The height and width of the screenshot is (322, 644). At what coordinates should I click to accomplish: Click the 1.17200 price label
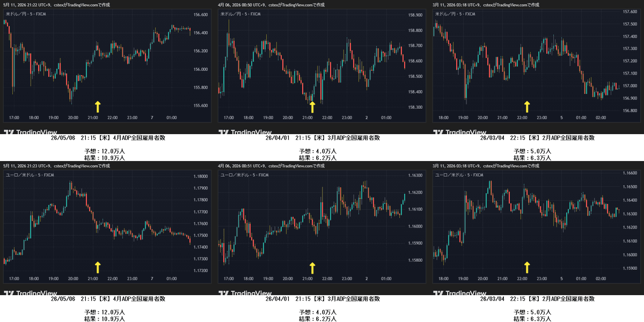point(201,270)
